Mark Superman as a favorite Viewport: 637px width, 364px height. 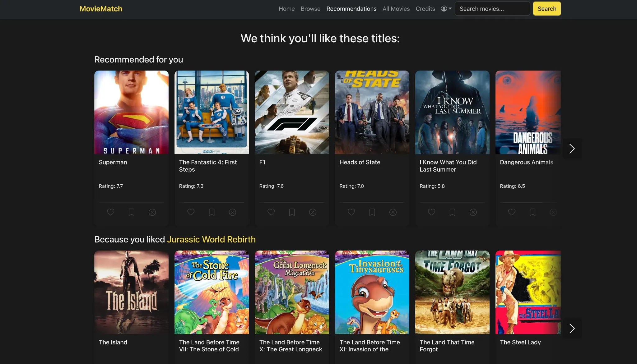click(x=110, y=212)
